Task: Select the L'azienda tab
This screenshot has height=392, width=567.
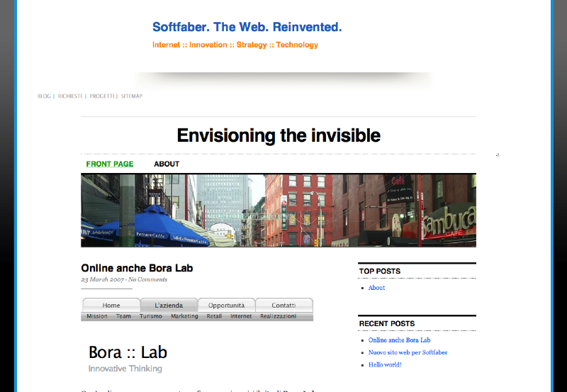Action: (x=169, y=305)
